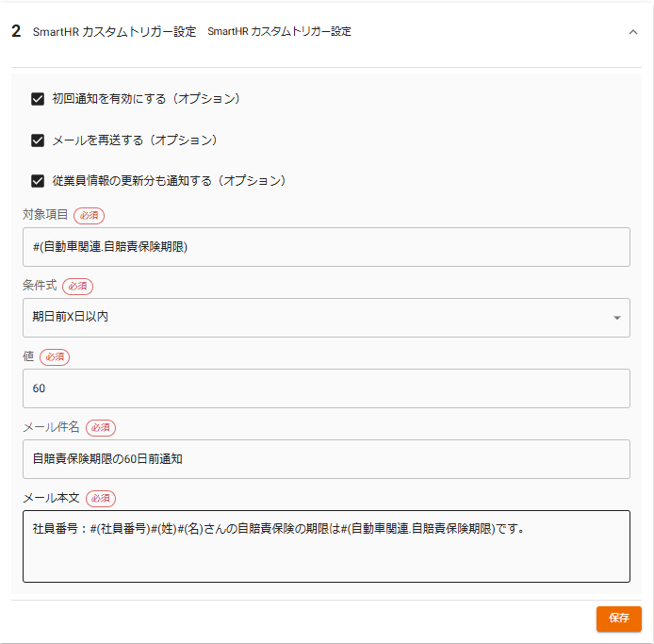Screen dimensions: 654x644
Task: Click the 対象項目 input field
Action: 326,247
